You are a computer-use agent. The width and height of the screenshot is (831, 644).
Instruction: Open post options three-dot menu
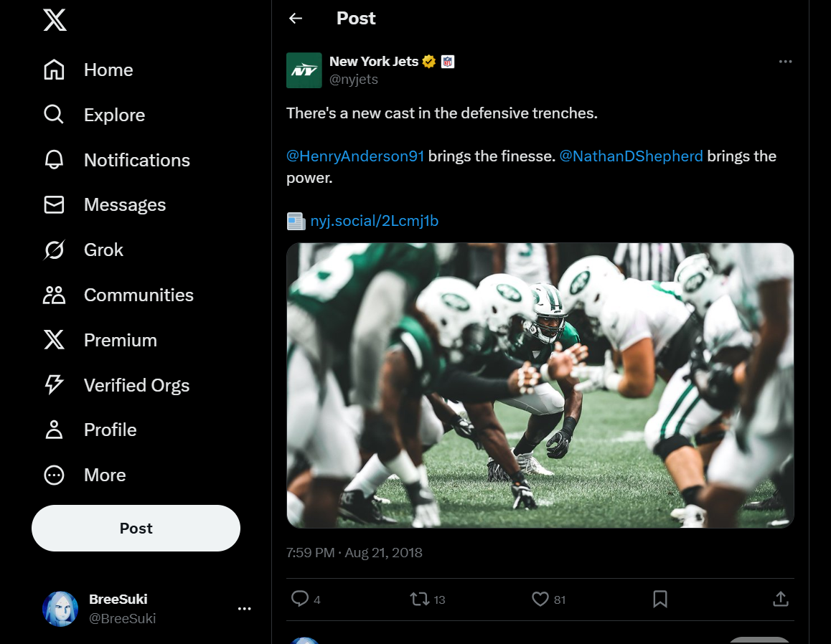pyautogui.click(x=785, y=62)
